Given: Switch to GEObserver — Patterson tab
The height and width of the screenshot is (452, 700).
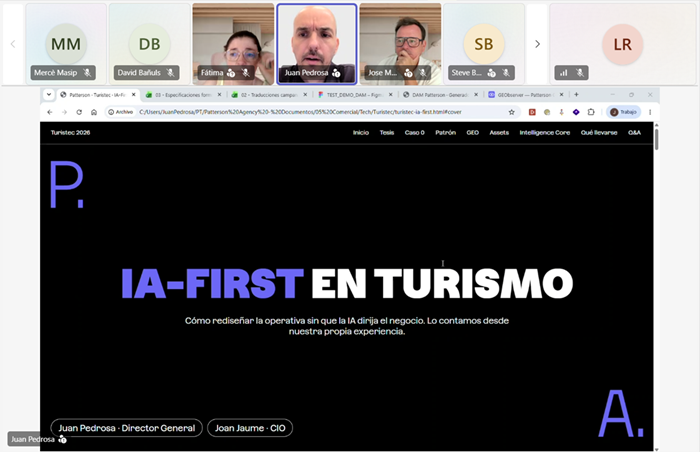Looking at the screenshot, I should coord(525,95).
